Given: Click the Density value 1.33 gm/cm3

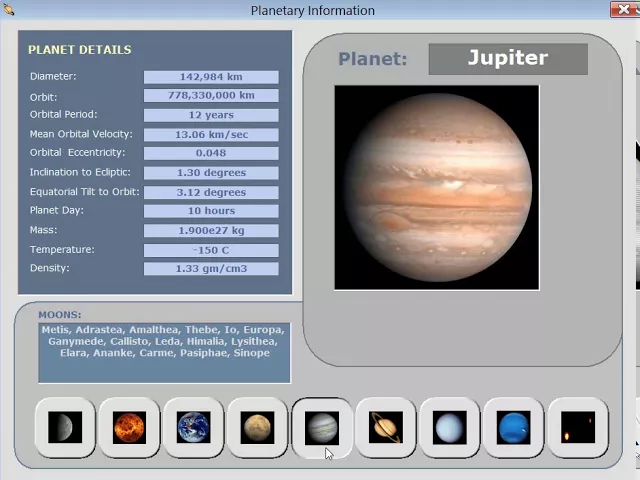Looking at the screenshot, I should (x=211, y=269).
